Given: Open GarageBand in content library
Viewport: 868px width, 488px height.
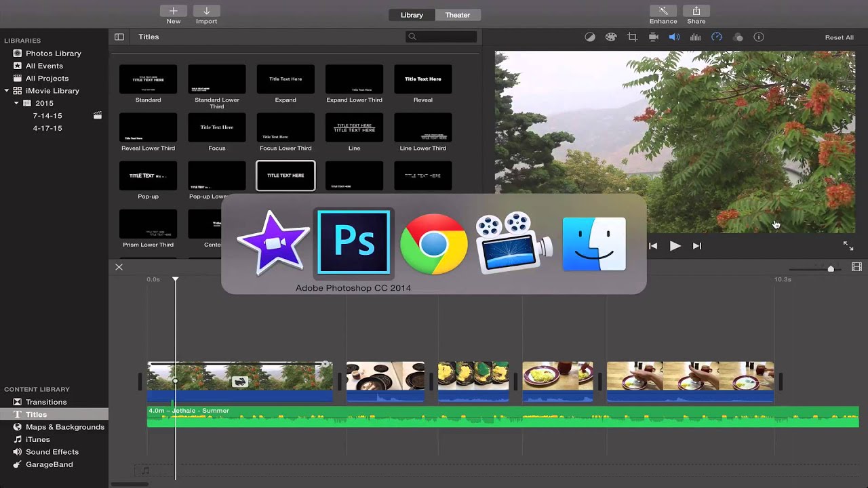Looking at the screenshot, I should tap(49, 464).
